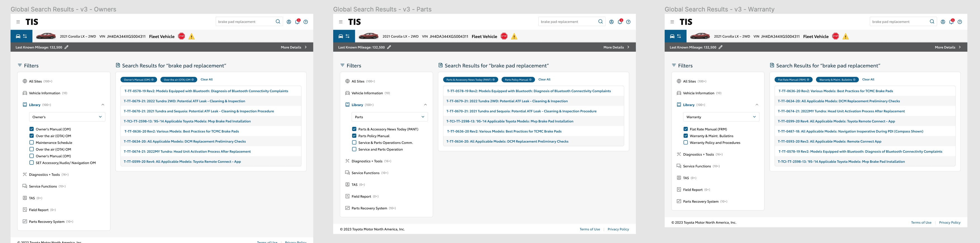980x243 pixels.
Task: Open notifications bell in Owners frame
Action: click(x=297, y=21)
